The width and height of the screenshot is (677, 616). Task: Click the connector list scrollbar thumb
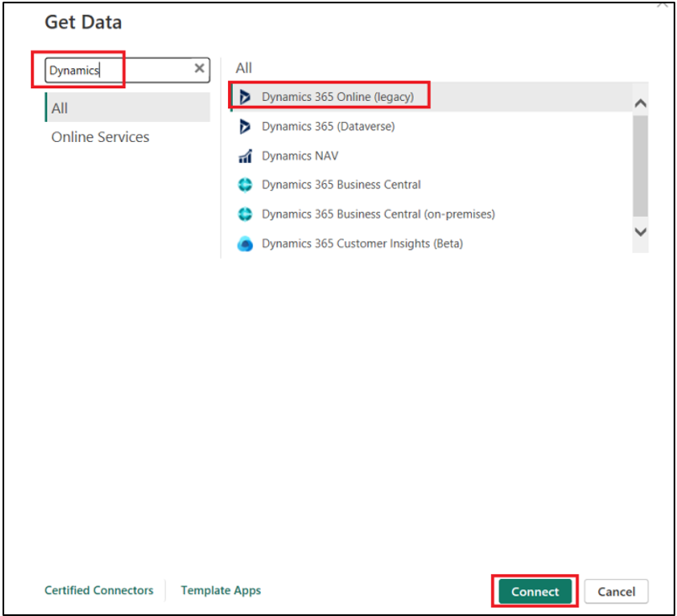[x=640, y=165]
